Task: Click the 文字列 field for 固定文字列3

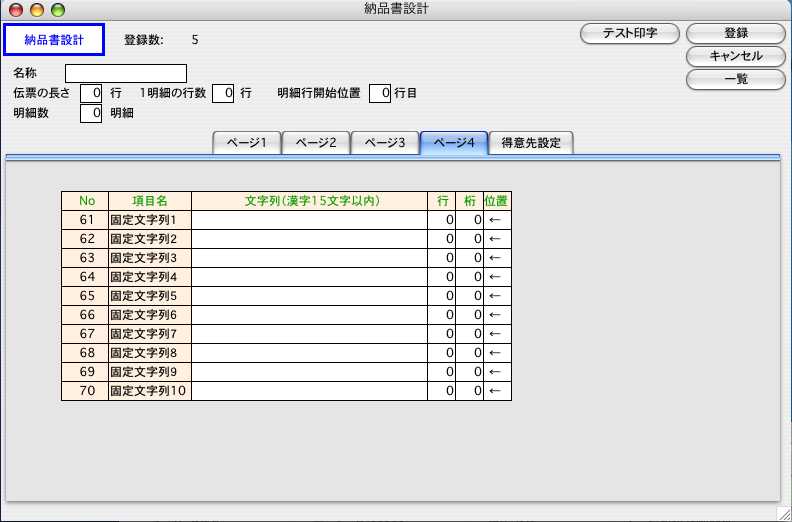Action: tap(310, 258)
